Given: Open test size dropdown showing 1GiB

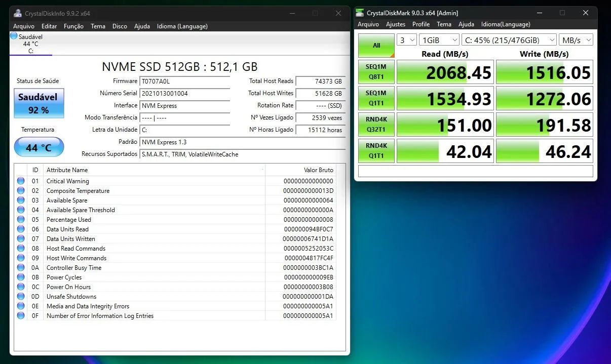Looking at the screenshot, I should click(439, 40).
